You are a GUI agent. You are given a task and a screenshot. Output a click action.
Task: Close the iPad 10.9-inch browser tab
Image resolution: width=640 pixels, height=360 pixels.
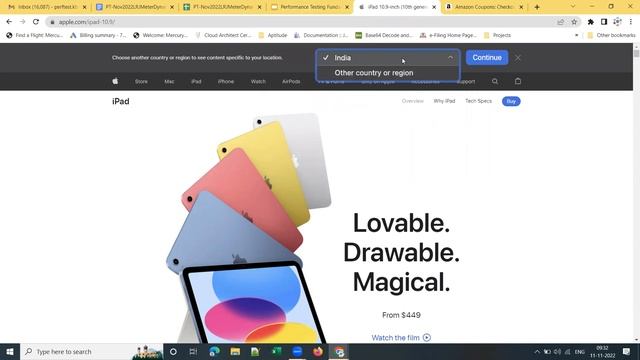434,7
